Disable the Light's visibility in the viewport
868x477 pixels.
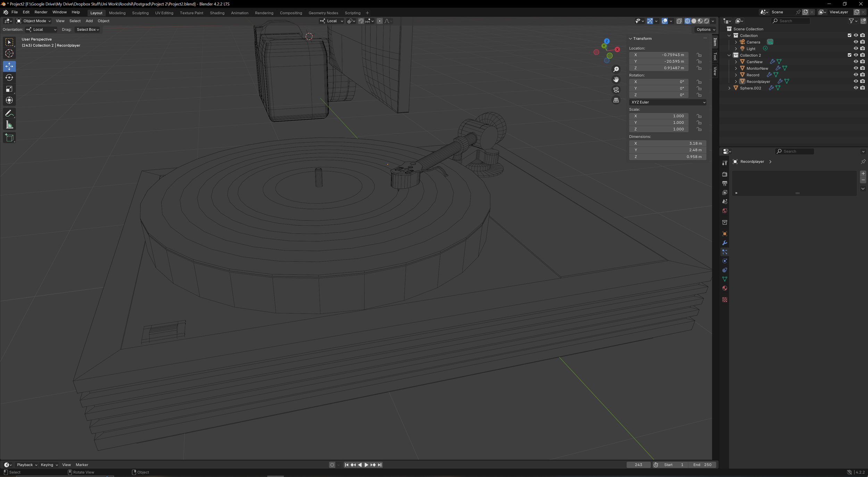click(x=856, y=48)
